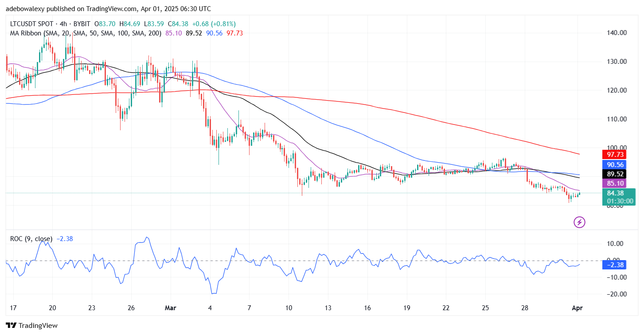Click the 26 date label on time axis
The width and height of the screenshot is (644, 335).
(x=131, y=308)
